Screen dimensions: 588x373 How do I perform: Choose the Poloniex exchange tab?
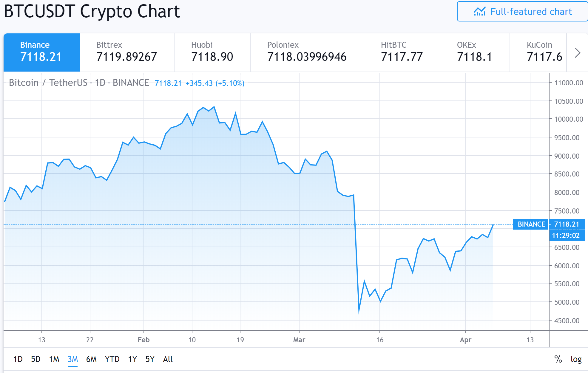point(307,52)
